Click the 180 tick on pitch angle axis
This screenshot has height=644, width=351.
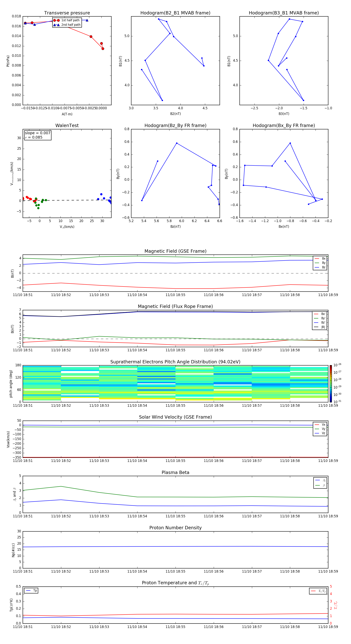[18, 365]
